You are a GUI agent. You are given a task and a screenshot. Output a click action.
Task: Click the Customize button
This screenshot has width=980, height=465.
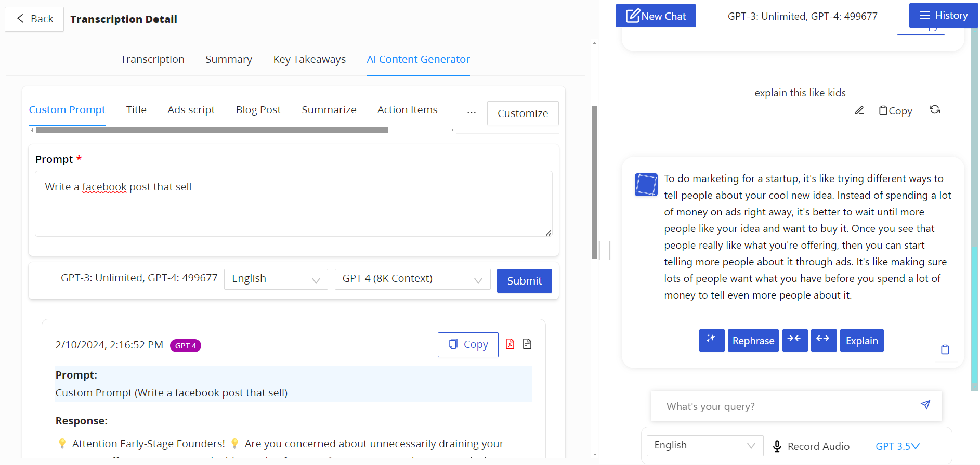(522, 113)
